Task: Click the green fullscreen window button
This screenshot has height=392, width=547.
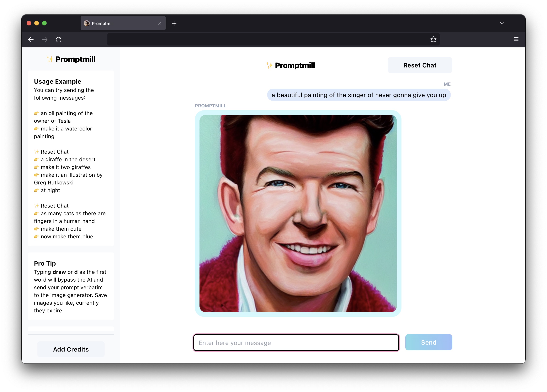Action: click(44, 23)
